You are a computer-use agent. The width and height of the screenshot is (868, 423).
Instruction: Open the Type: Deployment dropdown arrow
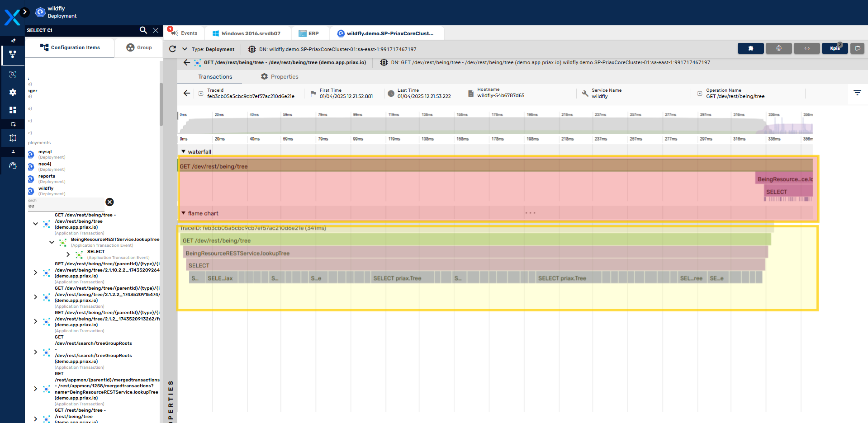[x=185, y=49]
